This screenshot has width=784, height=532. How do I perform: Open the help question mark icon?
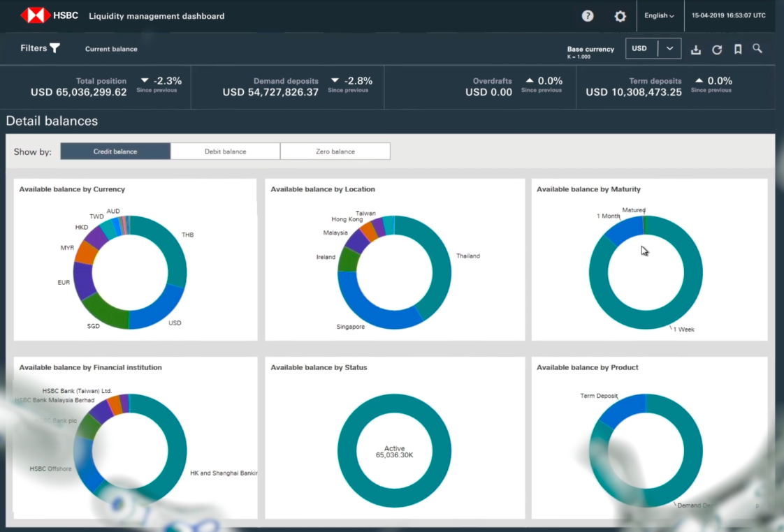[588, 16]
